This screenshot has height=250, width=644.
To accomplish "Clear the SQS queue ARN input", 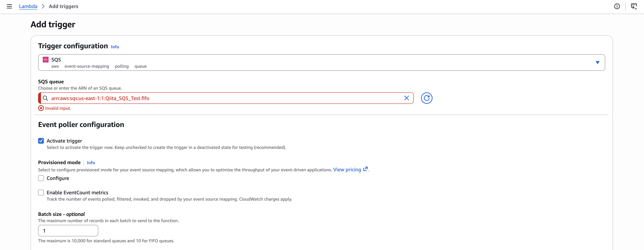I will click(x=406, y=98).
